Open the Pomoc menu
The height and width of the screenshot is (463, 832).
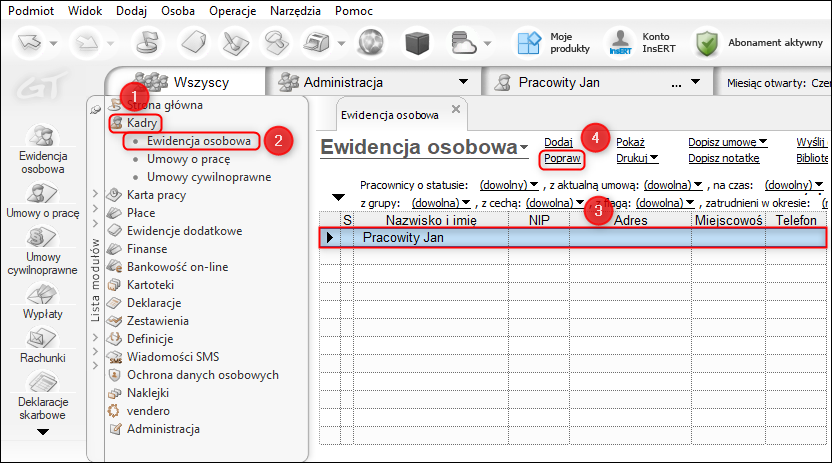[353, 11]
